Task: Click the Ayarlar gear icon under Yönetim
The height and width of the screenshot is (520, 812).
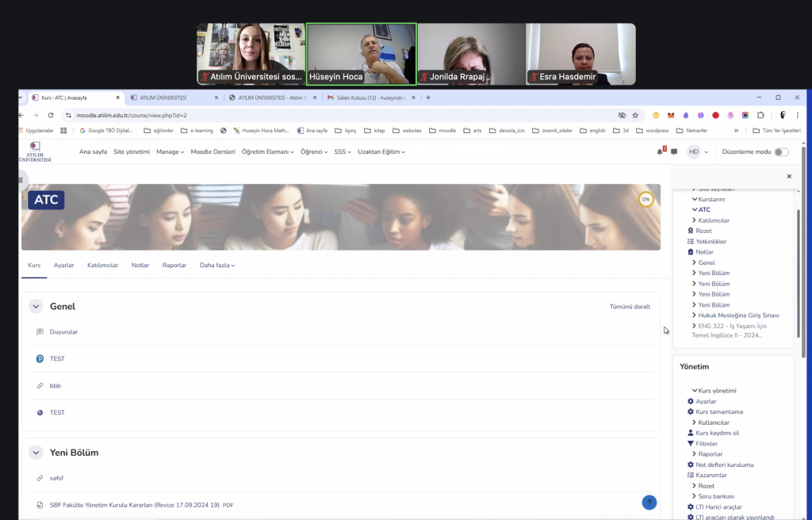Action: coord(690,402)
